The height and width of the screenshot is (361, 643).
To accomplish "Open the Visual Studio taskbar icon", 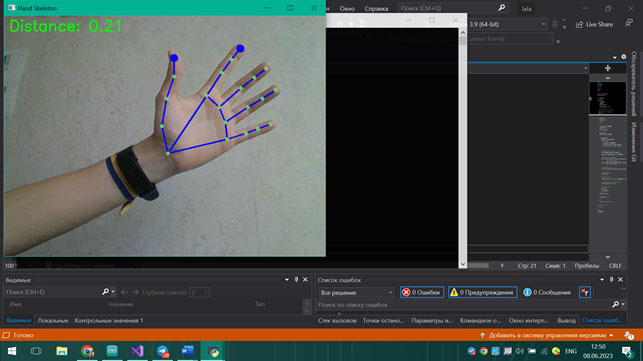I will [x=137, y=351].
